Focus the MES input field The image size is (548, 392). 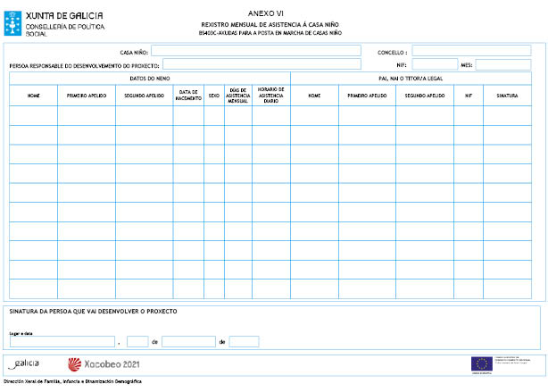[x=502, y=64]
